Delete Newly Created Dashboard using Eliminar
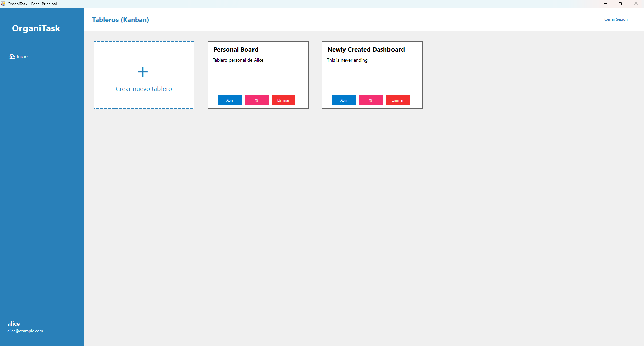The height and width of the screenshot is (346, 644). coord(398,100)
